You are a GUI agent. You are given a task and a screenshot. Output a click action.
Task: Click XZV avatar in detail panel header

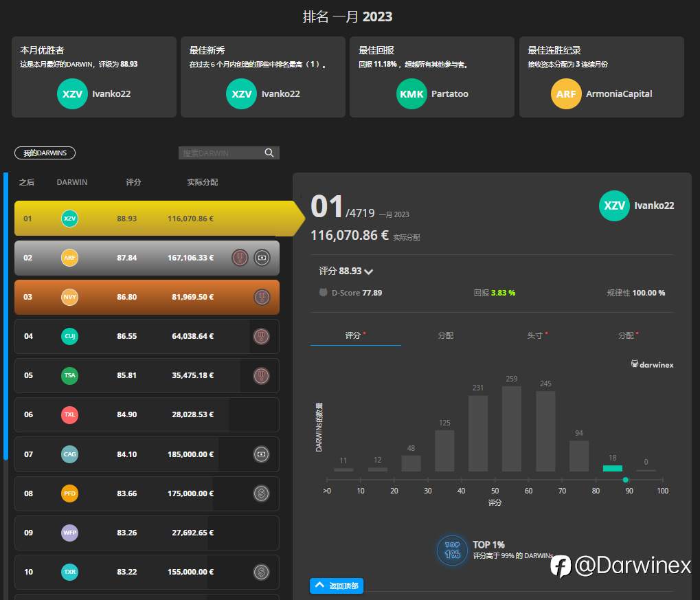click(x=614, y=205)
